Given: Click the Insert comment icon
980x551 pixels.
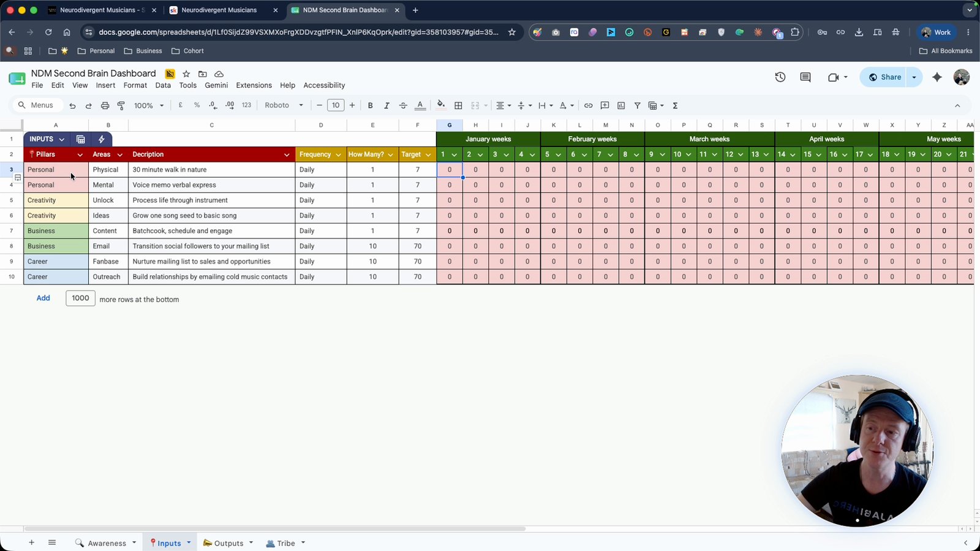Looking at the screenshot, I should 605,105.
